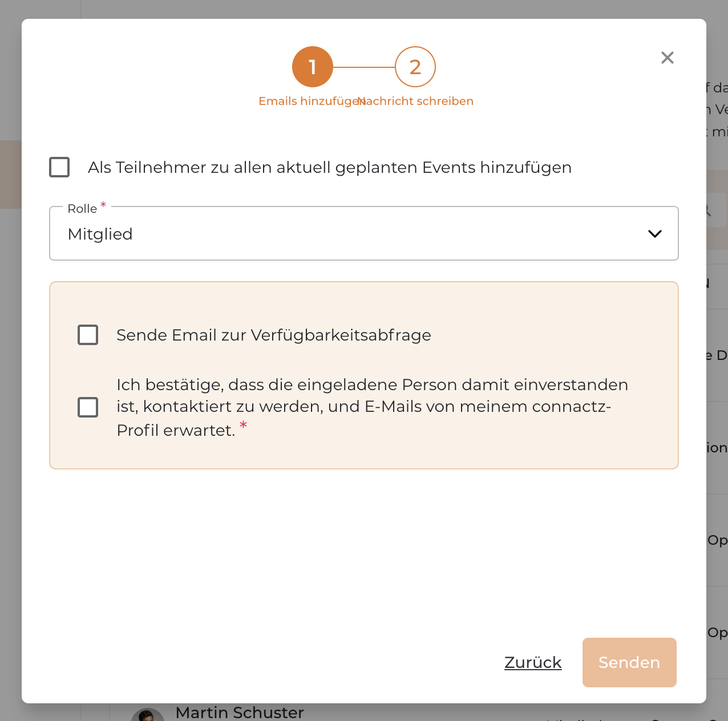Click the Zurück link
Image resolution: width=728 pixels, height=721 pixels.
click(x=533, y=662)
